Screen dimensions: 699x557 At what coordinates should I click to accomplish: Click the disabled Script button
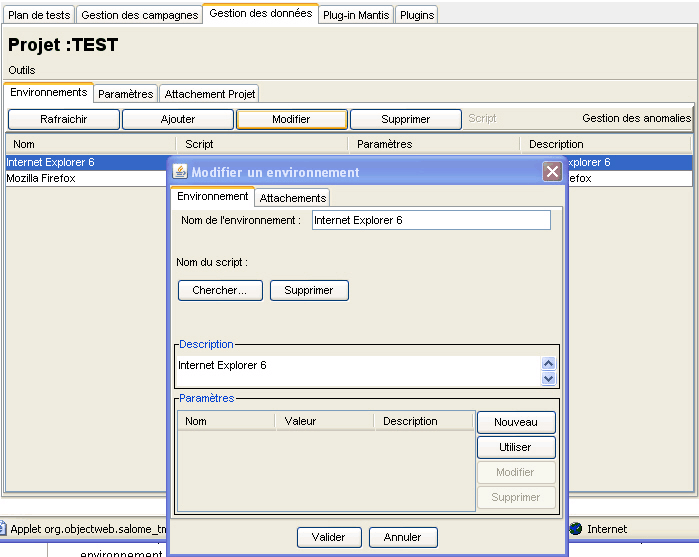(x=482, y=118)
